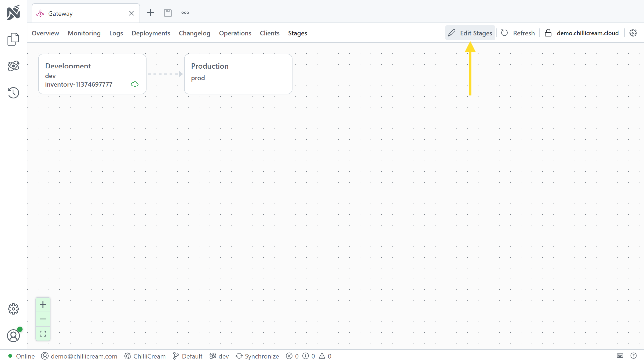Select the Default branch in status bar
Image resolution: width=644 pixels, height=362 pixels.
pos(188,356)
